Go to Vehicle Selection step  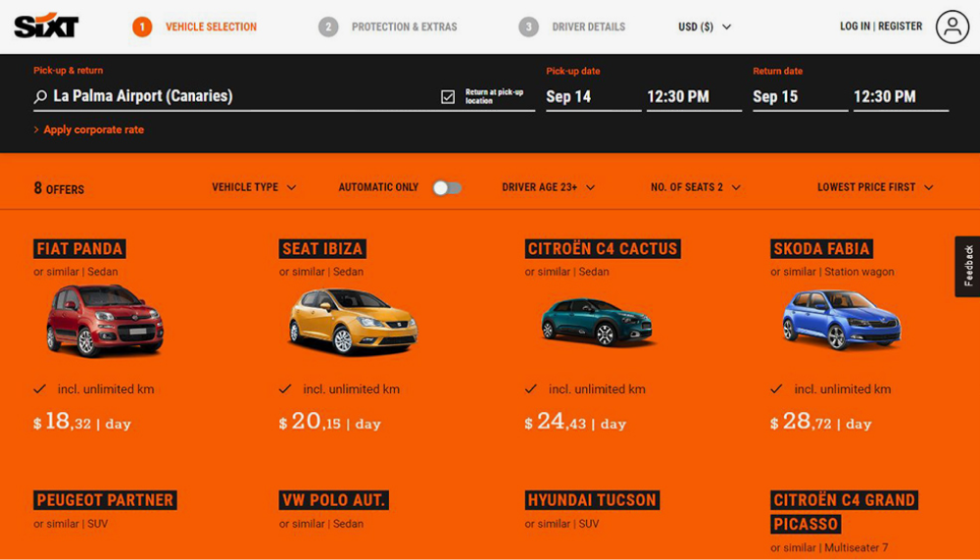[x=211, y=26]
